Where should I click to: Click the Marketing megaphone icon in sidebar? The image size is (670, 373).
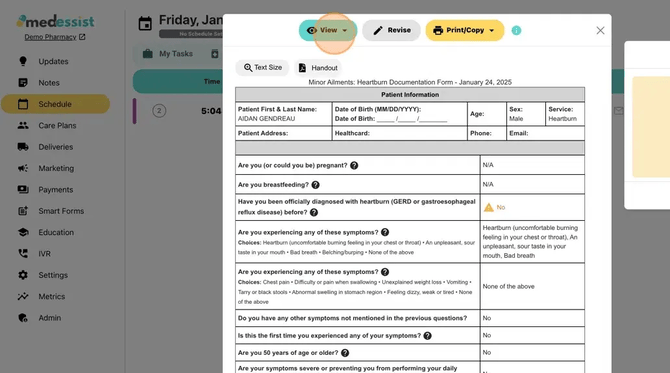coord(23,168)
